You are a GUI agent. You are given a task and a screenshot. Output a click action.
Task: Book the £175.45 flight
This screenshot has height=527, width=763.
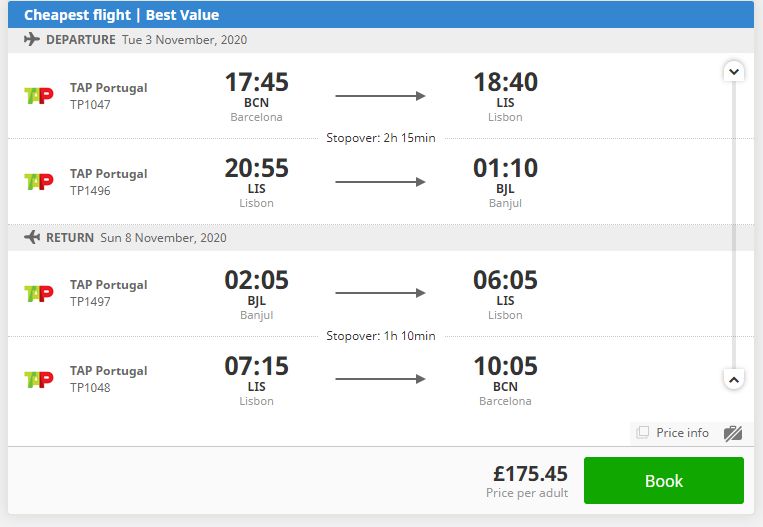point(664,480)
